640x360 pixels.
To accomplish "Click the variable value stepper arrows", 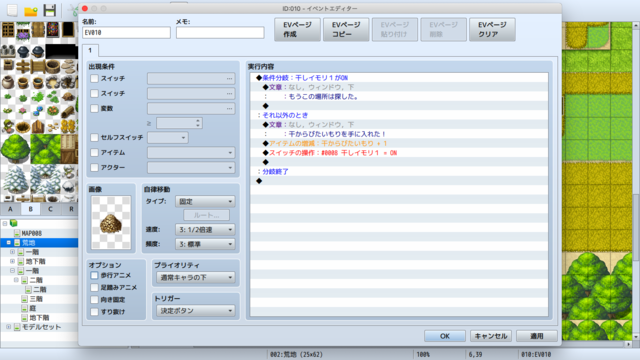I will coord(198,123).
